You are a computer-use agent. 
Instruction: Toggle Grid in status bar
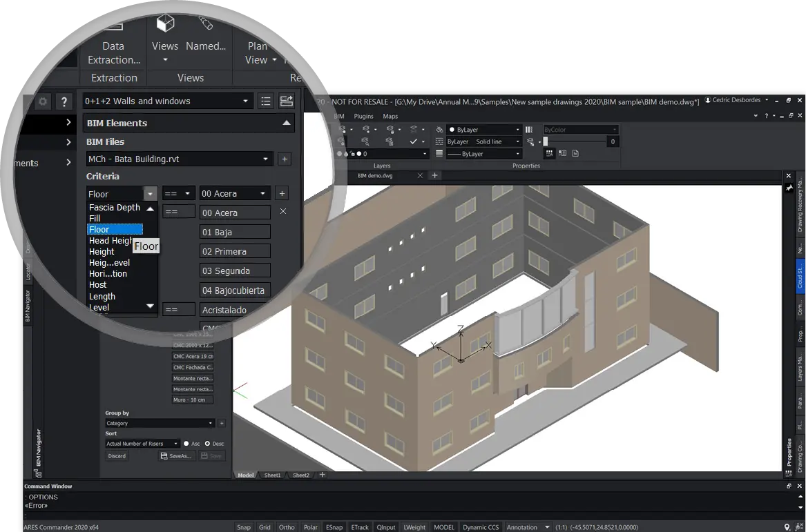(x=265, y=527)
